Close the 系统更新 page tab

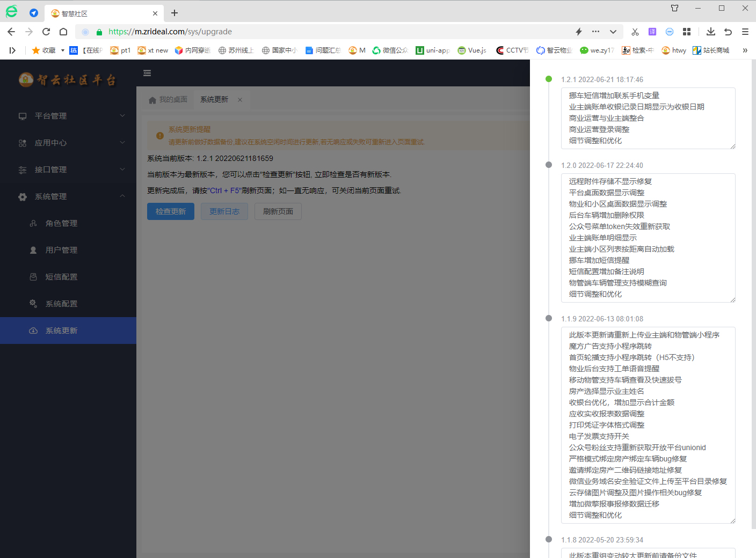click(240, 100)
